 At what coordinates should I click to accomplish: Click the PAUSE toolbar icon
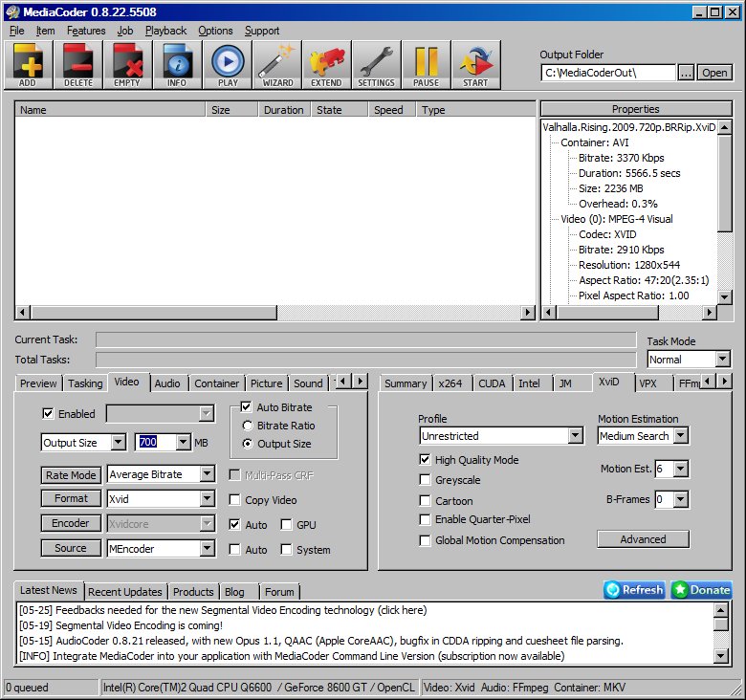pyautogui.click(x=426, y=65)
